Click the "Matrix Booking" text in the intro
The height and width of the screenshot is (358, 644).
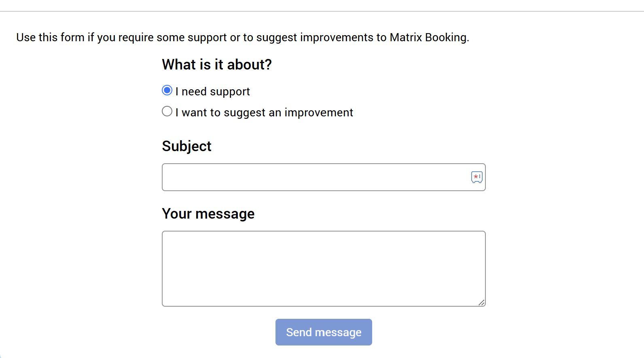pos(428,38)
